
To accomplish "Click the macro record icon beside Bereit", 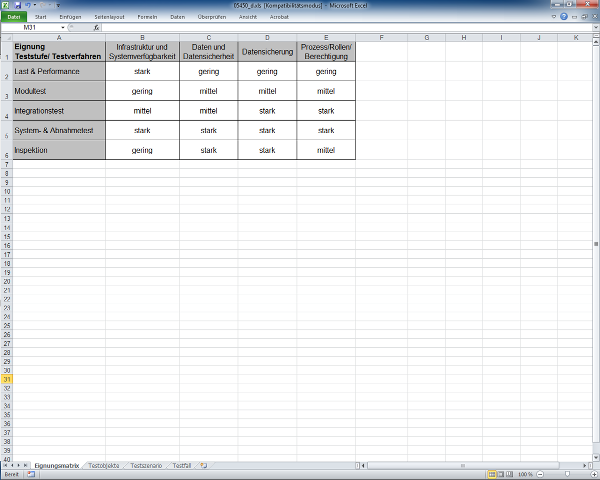I will [x=31, y=475].
